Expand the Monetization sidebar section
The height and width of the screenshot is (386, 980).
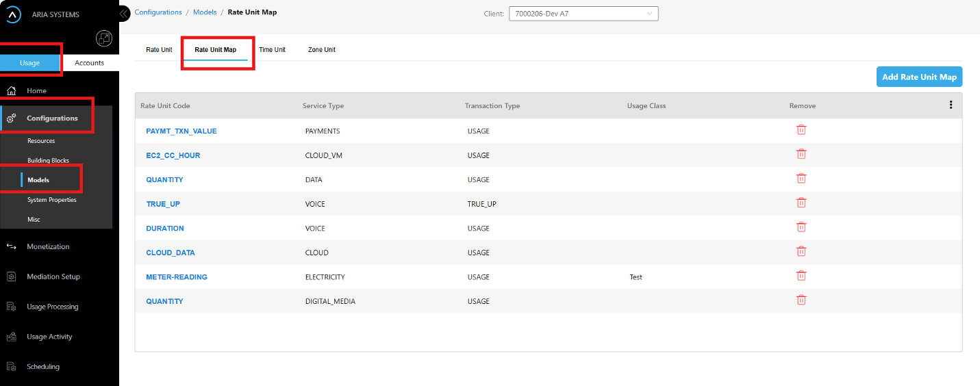point(48,246)
